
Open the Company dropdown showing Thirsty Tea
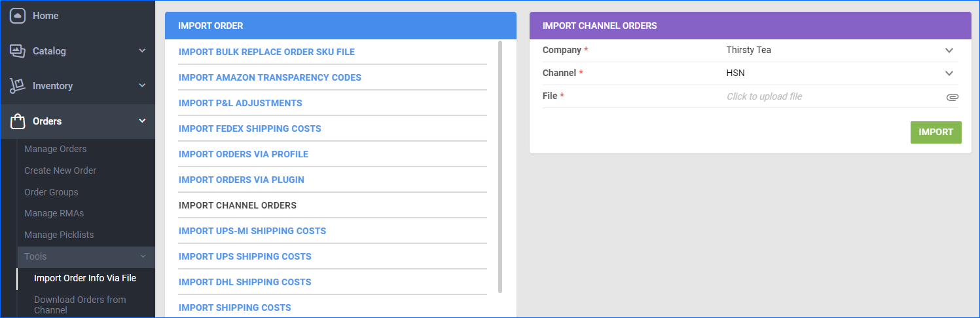pos(841,50)
